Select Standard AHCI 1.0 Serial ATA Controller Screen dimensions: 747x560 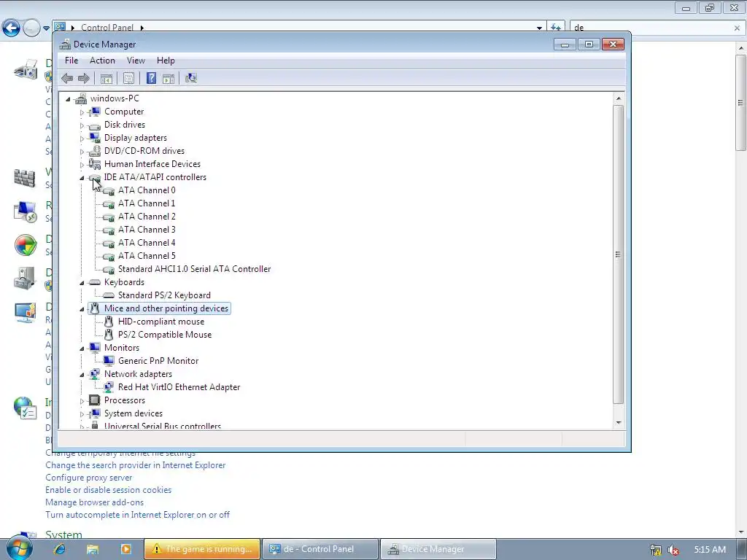pyautogui.click(x=194, y=269)
